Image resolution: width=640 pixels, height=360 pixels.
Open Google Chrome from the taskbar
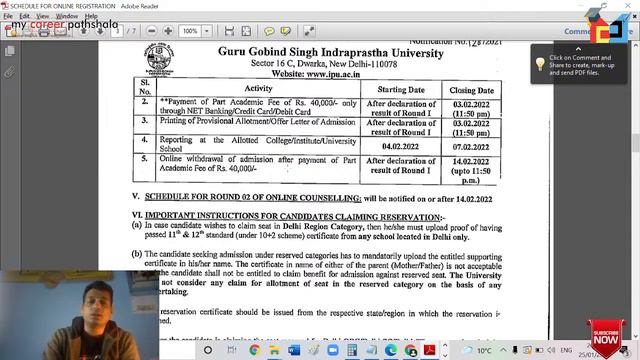point(255,350)
